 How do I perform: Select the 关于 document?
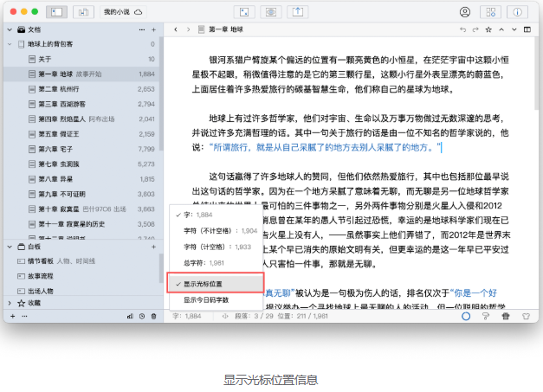tap(81, 59)
